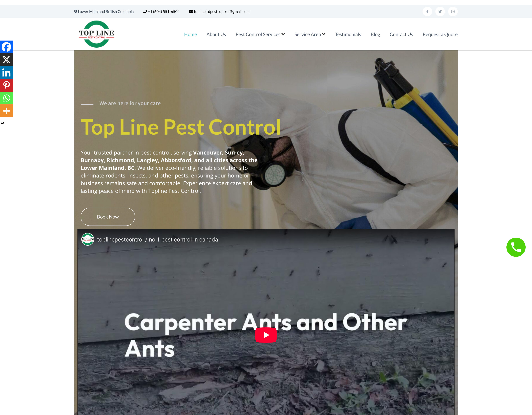Viewport: 532px width, 415px height.
Task: Share page via Facebook sidebar icon
Action: pyautogui.click(x=6, y=47)
